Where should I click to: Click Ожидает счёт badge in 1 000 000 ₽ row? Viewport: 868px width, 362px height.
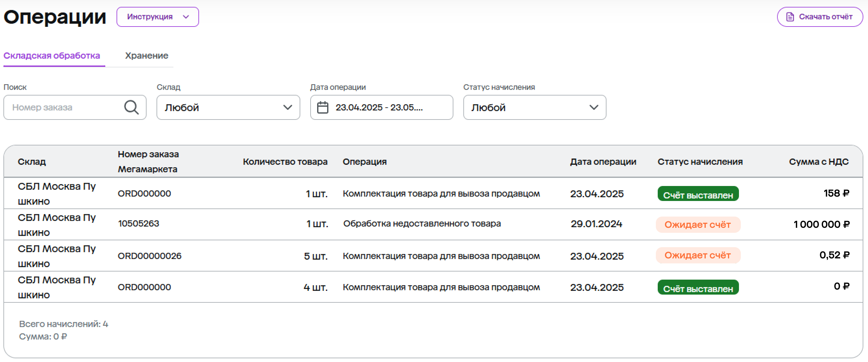point(698,225)
